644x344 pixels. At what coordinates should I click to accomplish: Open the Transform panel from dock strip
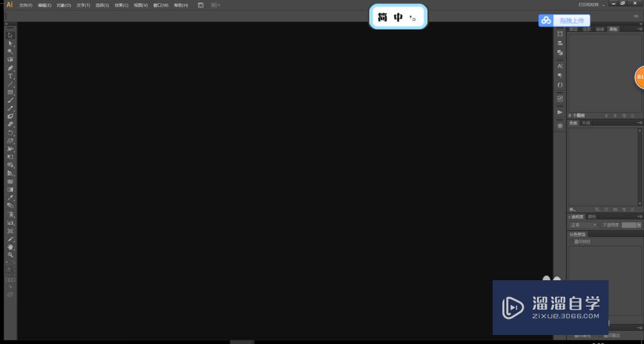pos(560,33)
